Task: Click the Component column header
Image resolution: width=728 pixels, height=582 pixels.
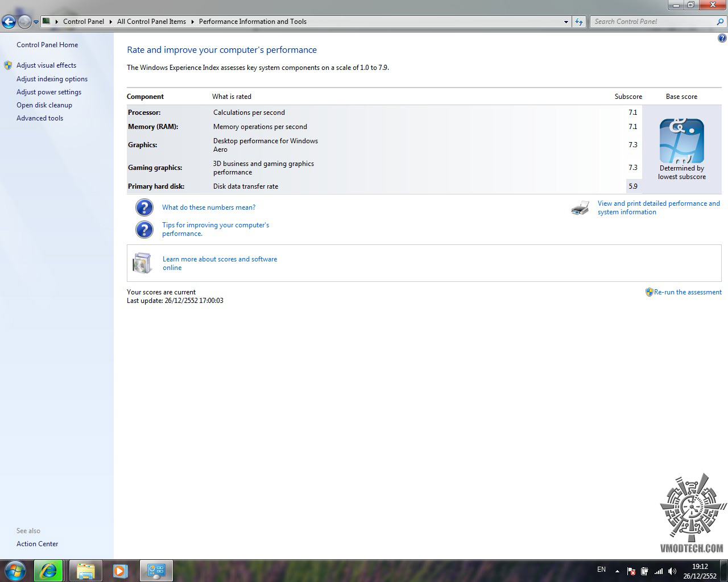Action: (145, 97)
